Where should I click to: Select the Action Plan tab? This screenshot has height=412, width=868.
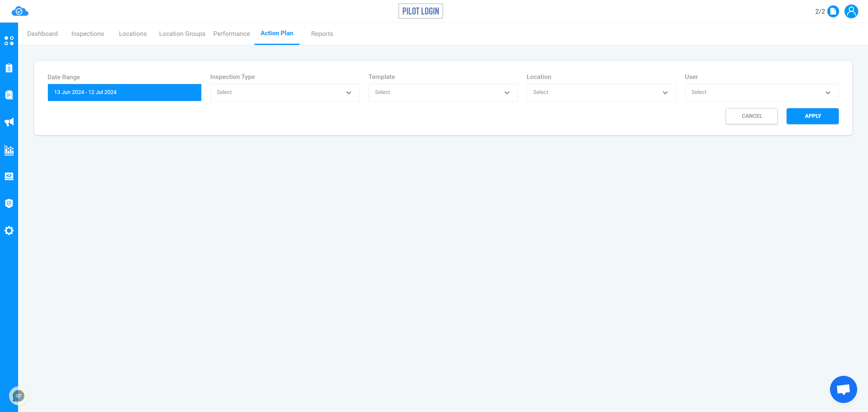[x=277, y=33]
